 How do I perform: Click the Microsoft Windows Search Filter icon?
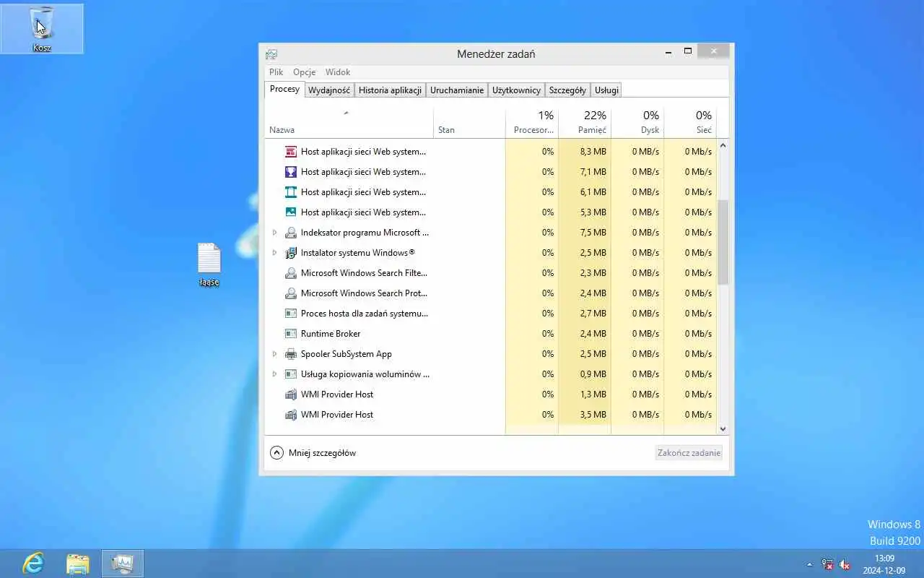tap(291, 273)
